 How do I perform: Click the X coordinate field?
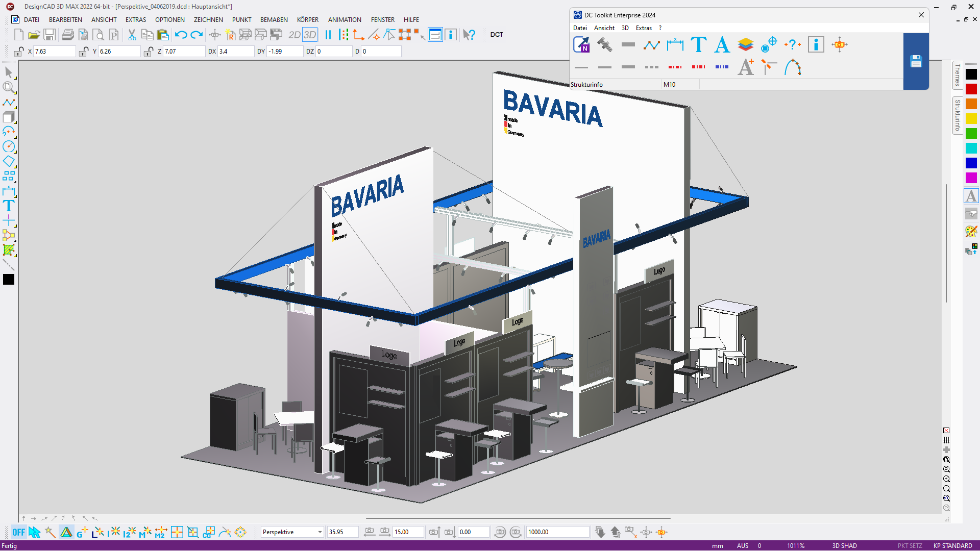[x=54, y=52]
